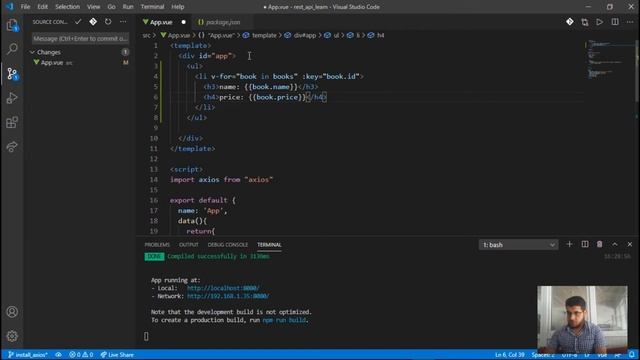Click line number 14 in the gutter

pyautogui.click(x=153, y=180)
